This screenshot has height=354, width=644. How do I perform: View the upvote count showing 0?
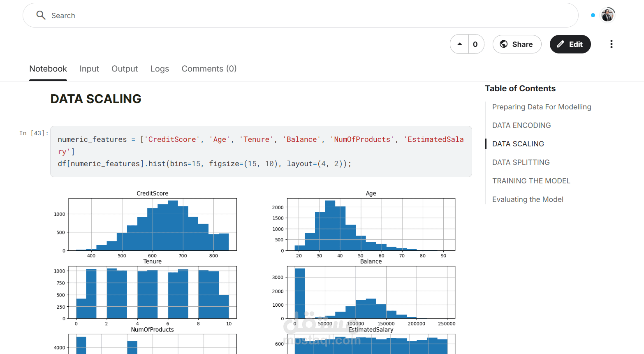pos(475,44)
